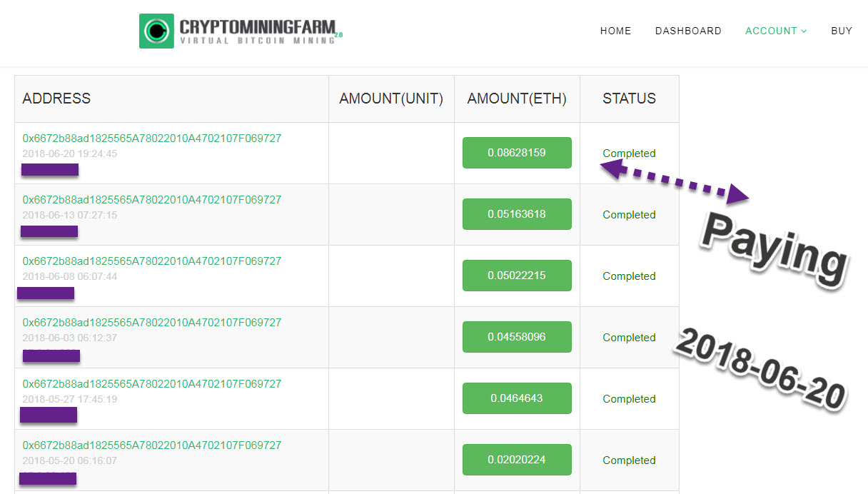Viewport: 868px width, 494px height.
Task: Open the BUY menu item
Action: 842,31
